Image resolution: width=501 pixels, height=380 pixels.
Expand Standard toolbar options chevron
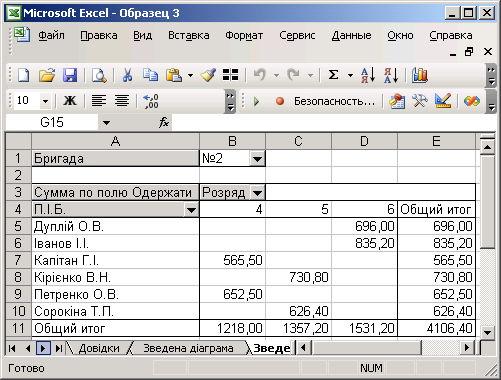[x=491, y=75]
